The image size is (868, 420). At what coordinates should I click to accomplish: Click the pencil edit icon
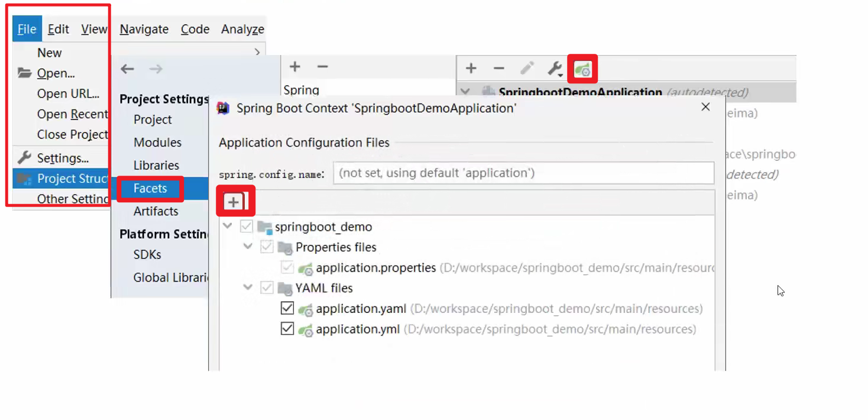(x=527, y=69)
